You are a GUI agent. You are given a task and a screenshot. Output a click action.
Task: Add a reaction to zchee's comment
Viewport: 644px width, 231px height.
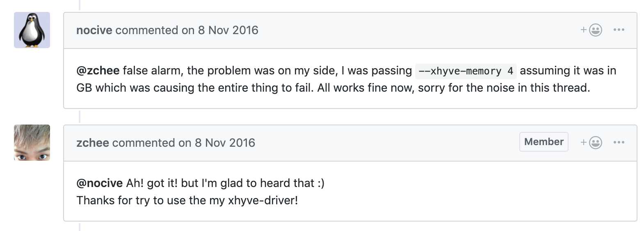point(591,143)
